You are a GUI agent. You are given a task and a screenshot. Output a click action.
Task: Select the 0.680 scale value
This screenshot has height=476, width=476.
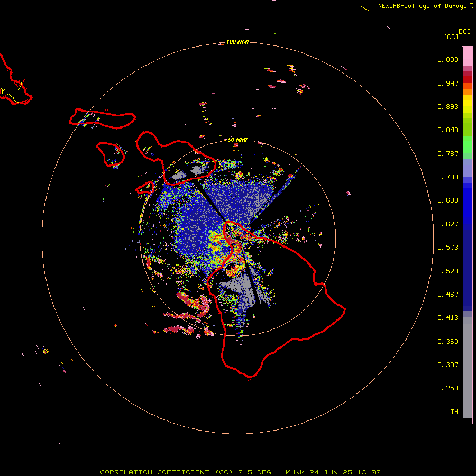pos(448,200)
